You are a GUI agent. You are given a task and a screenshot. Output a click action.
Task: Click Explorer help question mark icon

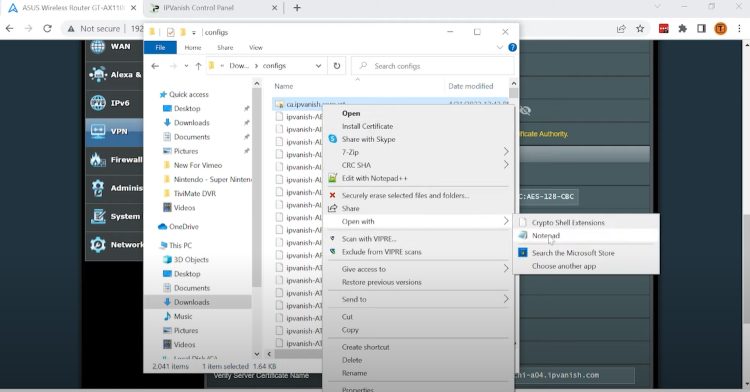512,47
